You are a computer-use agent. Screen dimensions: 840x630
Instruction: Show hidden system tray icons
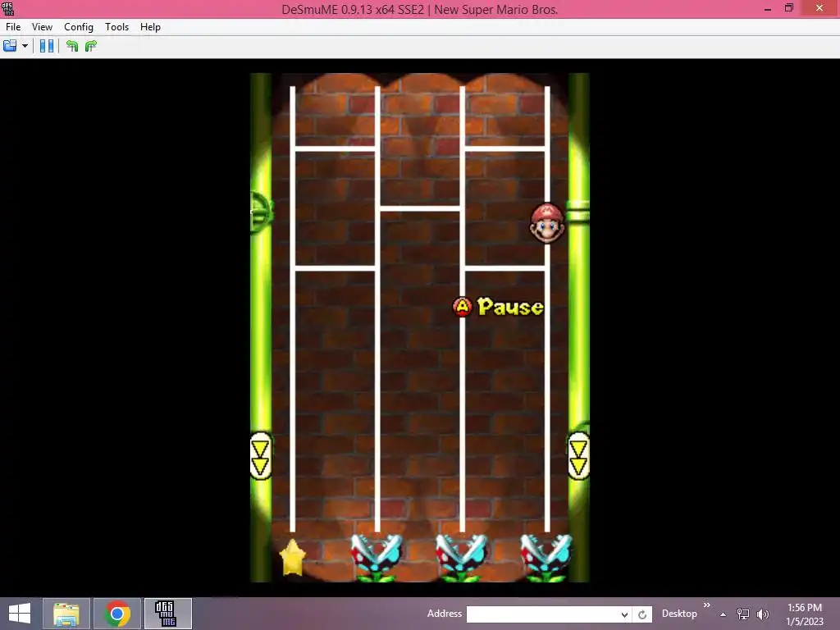[x=724, y=614]
